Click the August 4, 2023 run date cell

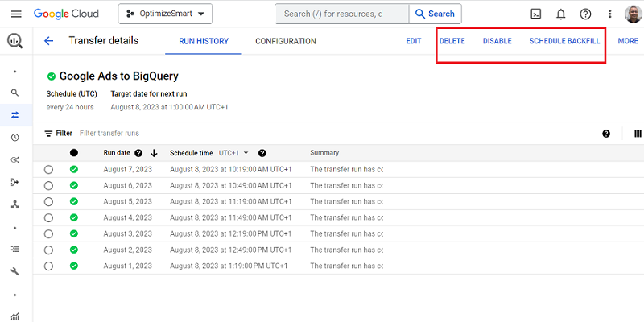[x=128, y=217]
